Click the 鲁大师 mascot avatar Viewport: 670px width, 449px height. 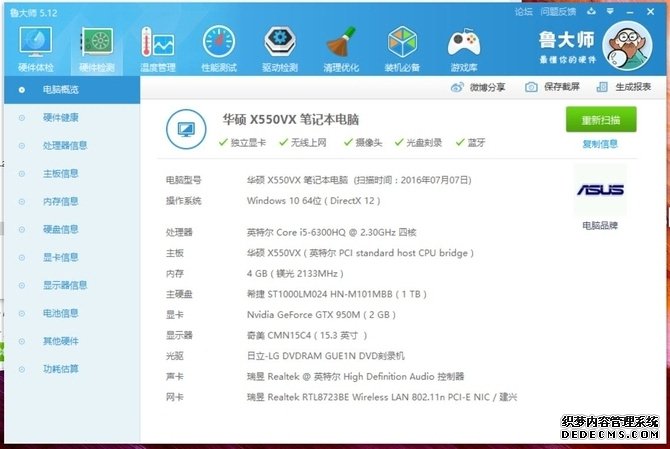click(x=630, y=47)
